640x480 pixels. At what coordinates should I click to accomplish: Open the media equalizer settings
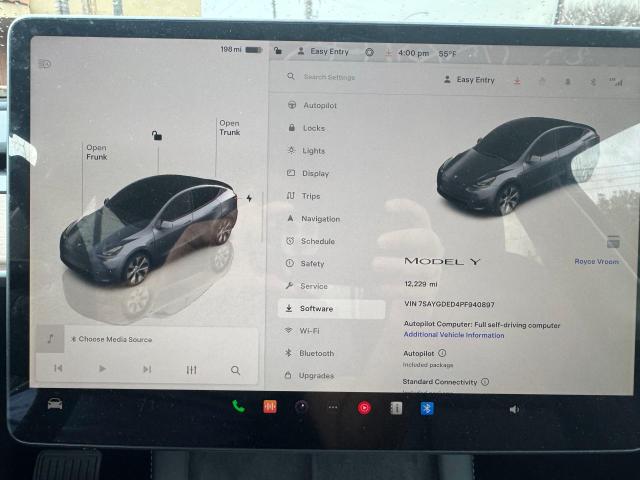(191, 370)
